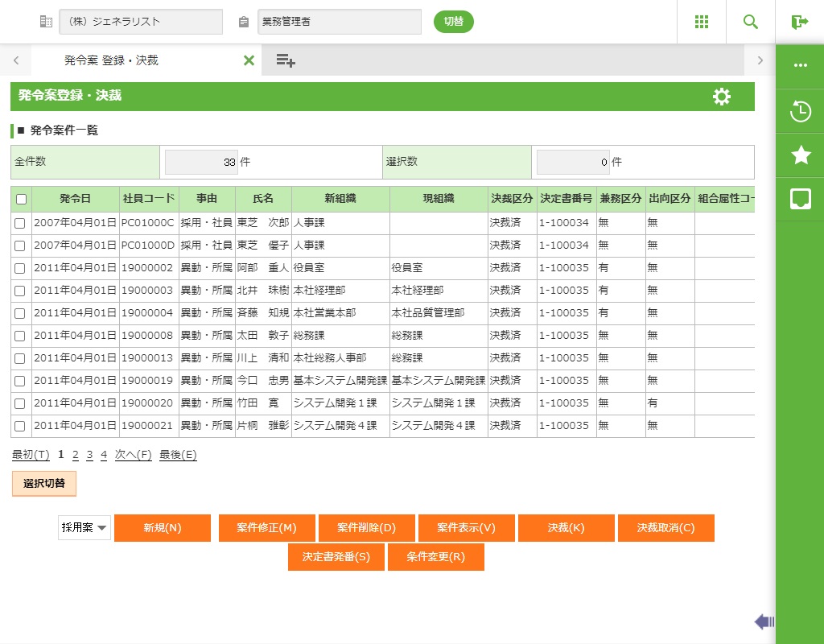Check the row for employee PC01000C
The image size is (824, 644).
(x=21, y=223)
